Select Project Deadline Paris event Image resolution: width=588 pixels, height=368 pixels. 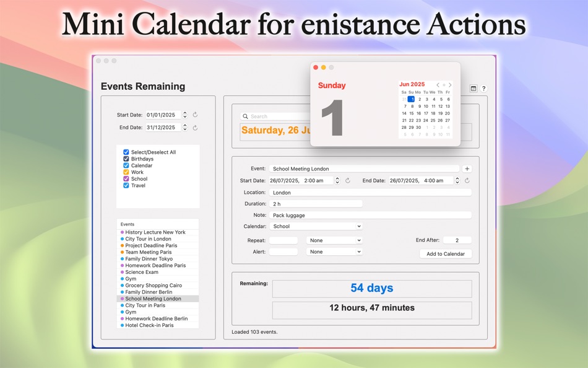pos(158,245)
